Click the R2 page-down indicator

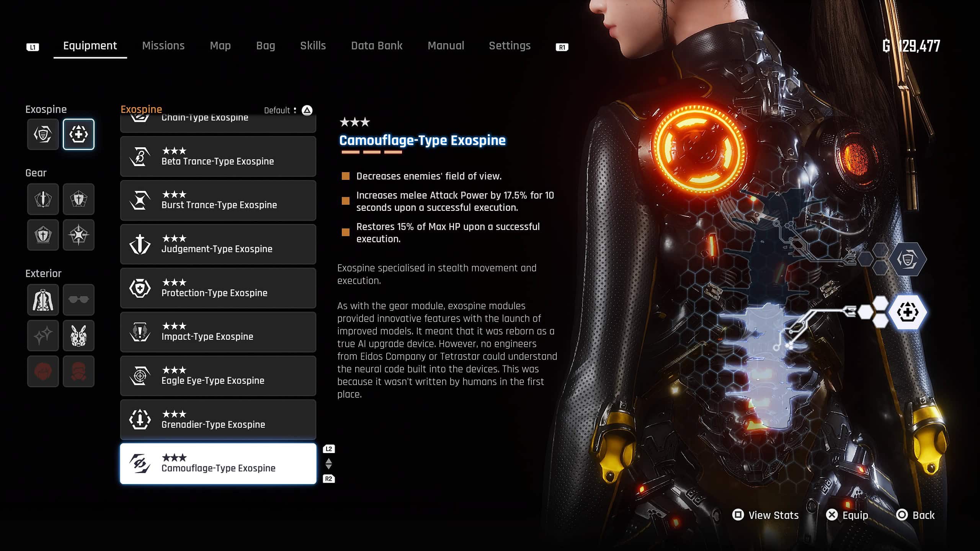(x=329, y=479)
